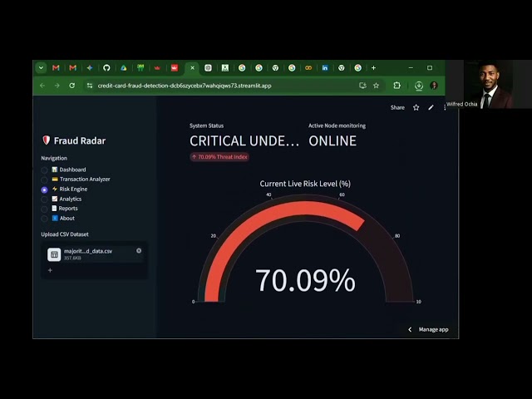Open the Chrome downloads icon
The width and height of the screenshot is (532, 399).
coord(419,86)
